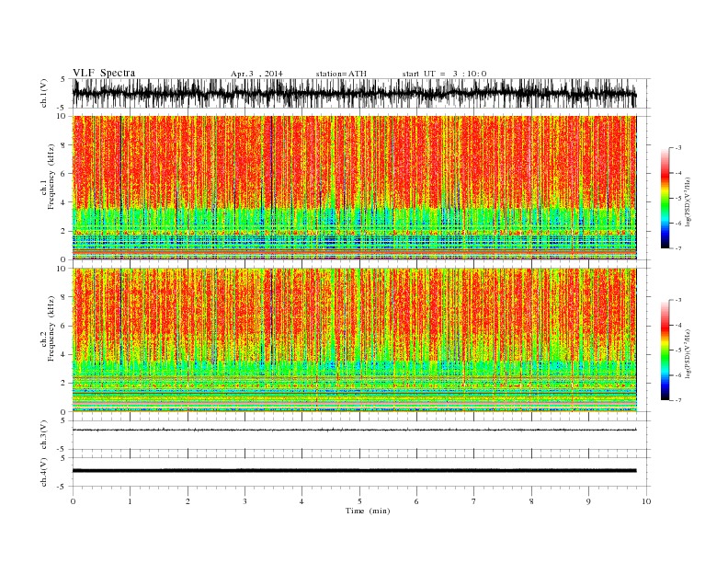Click the thick ch.4 voltage trace
This screenshot has width=728, height=563.
[x=354, y=471]
